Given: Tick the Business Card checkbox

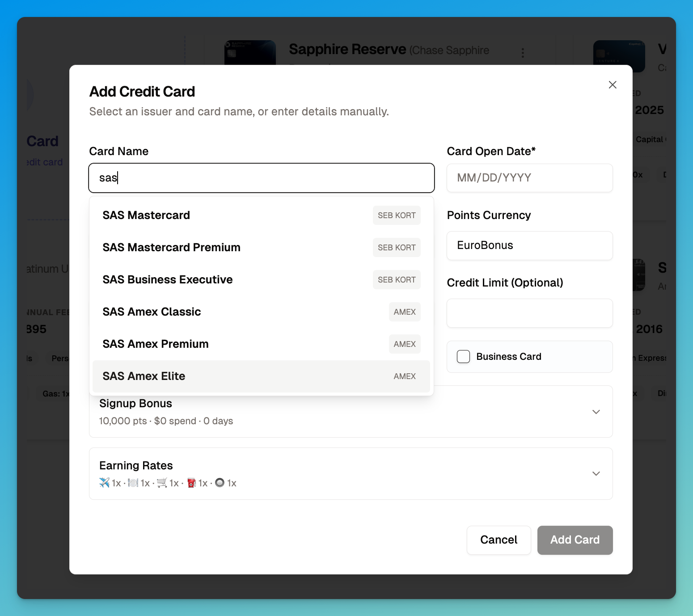Looking at the screenshot, I should [x=464, y=357].
